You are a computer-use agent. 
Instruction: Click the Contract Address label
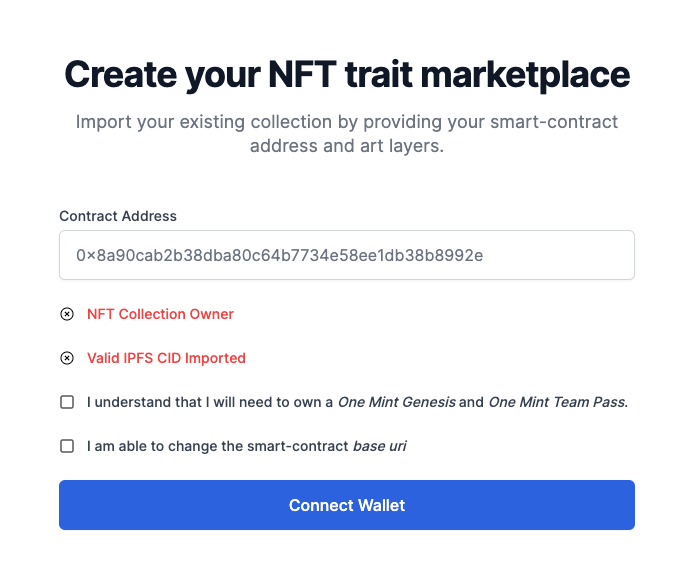click(118, 216)
